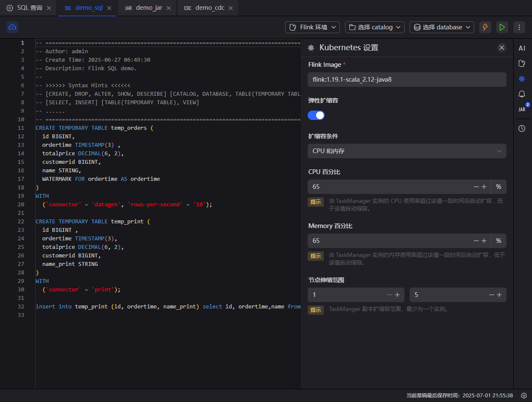
Task: Switch to the demo_cdc tab
Action: tap(209, 8)
